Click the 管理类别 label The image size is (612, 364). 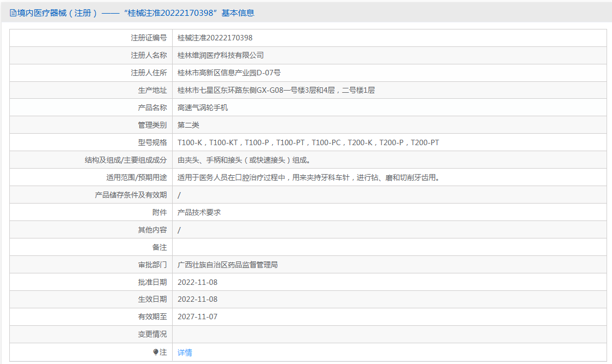152,125
